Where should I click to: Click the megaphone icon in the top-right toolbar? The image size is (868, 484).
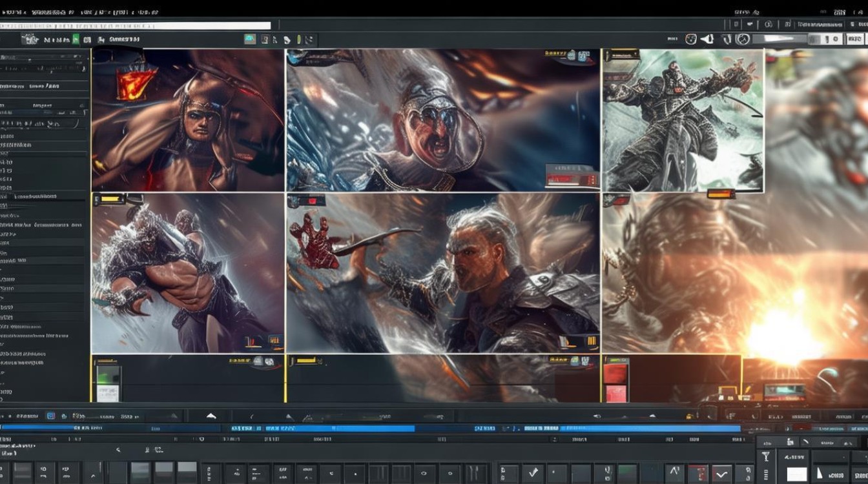(707, 39)
